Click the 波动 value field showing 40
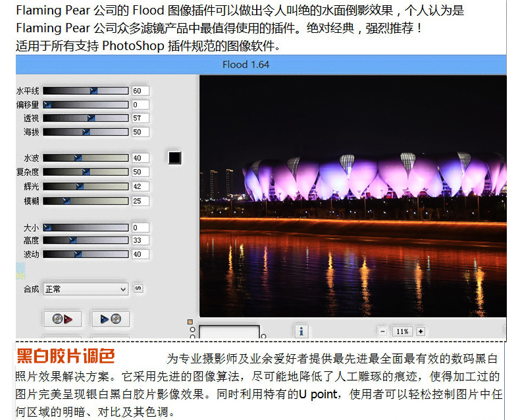The height and width of the screenshot is (420, 520). coord(140,254)
